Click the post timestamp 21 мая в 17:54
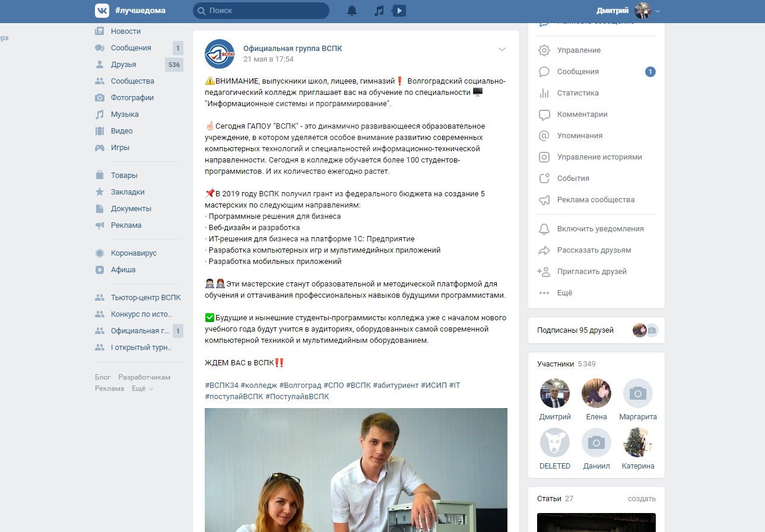Screen dimensions: 765x532 tap(268, 59)
